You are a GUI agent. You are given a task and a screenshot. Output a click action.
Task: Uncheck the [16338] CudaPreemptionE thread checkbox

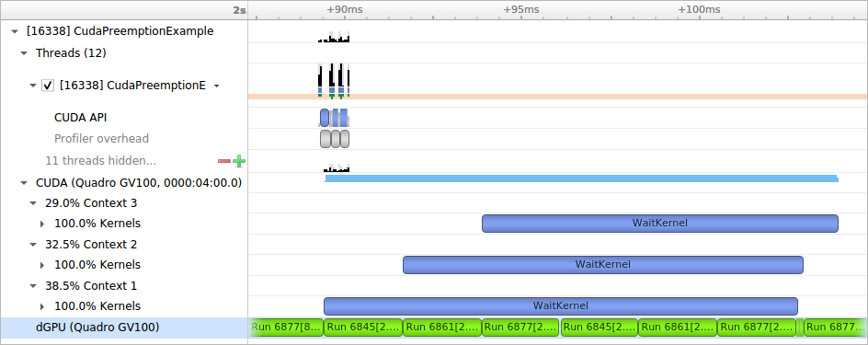tap(48, 86)
